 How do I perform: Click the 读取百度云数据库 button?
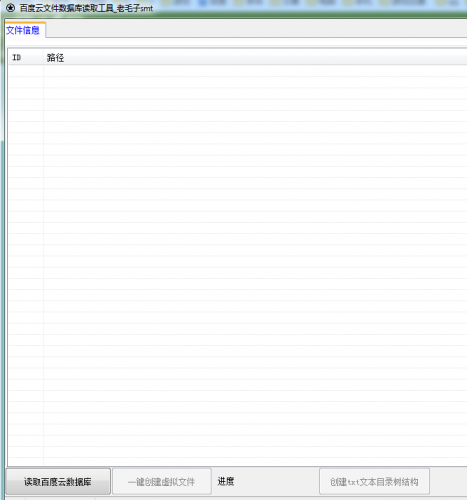[58, 481]
